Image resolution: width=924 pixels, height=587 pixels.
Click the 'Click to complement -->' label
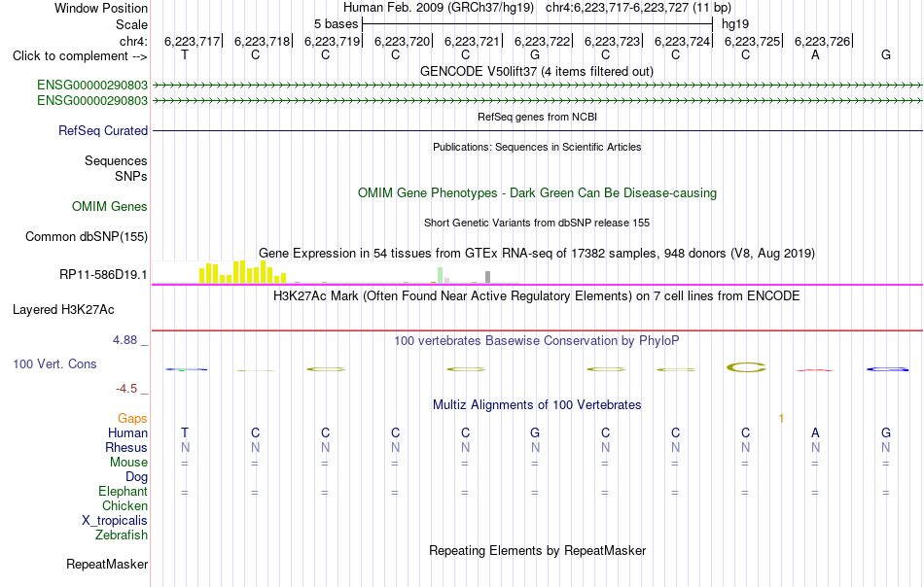tap(80, 56)
